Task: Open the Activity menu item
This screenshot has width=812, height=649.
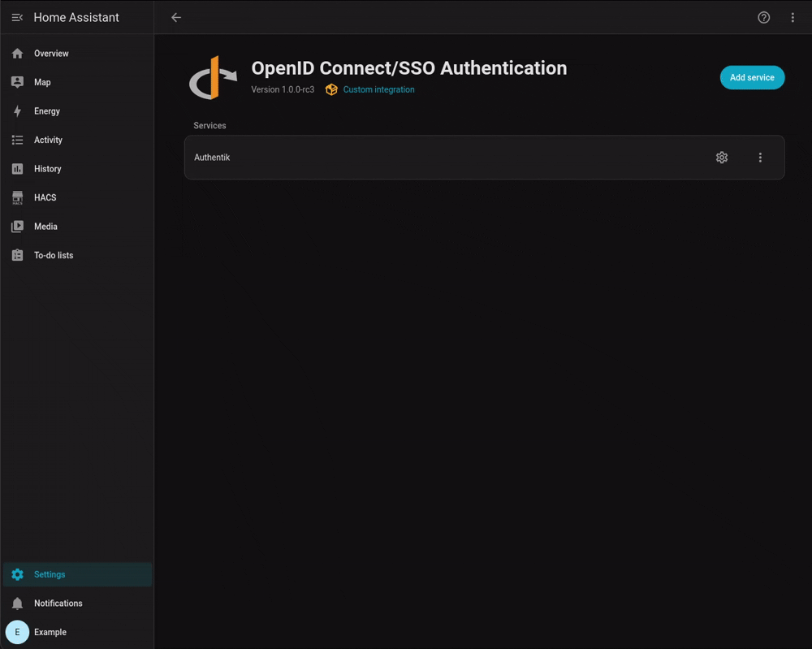Action: pyautogui.click(x=78, y=140)
